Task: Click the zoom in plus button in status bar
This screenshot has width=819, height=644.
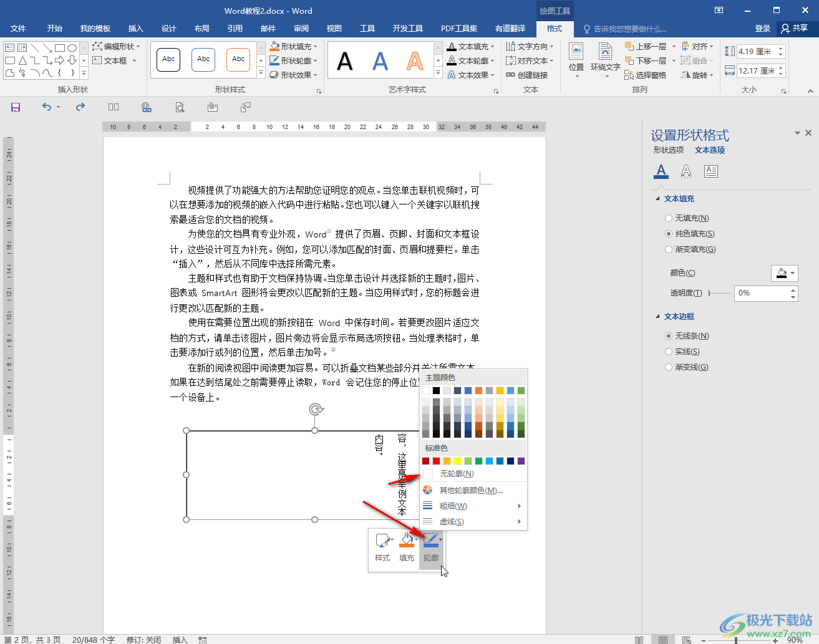Action: point(775,640)
